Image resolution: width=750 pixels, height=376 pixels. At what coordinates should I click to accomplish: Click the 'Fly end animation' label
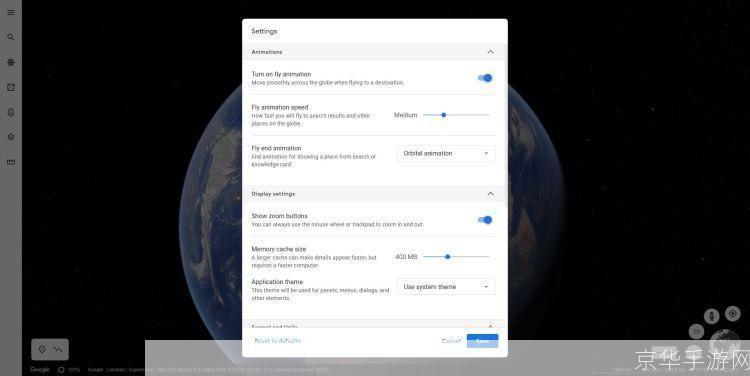[x=276, y=148]
